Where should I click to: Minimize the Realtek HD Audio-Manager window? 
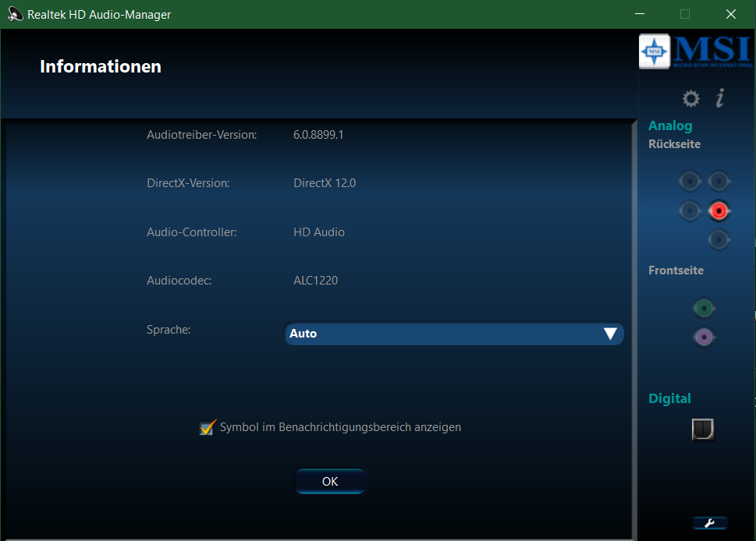640,14
